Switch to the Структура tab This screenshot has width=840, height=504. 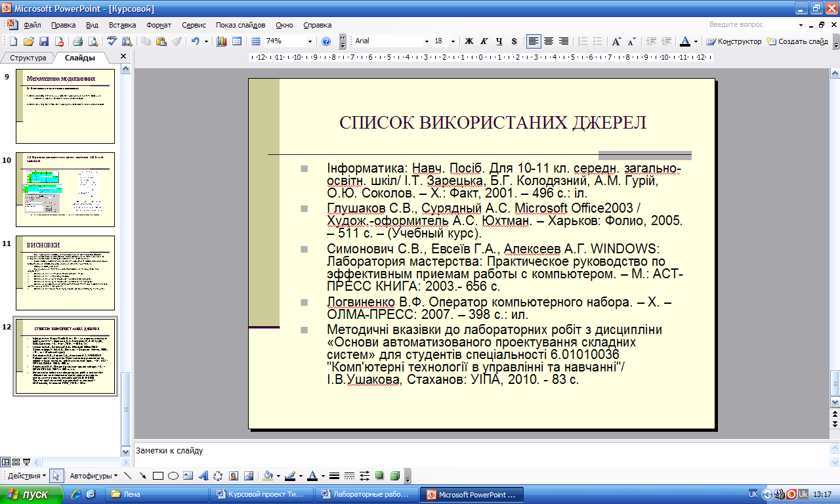pyautogui.click(x=28, y=58)
